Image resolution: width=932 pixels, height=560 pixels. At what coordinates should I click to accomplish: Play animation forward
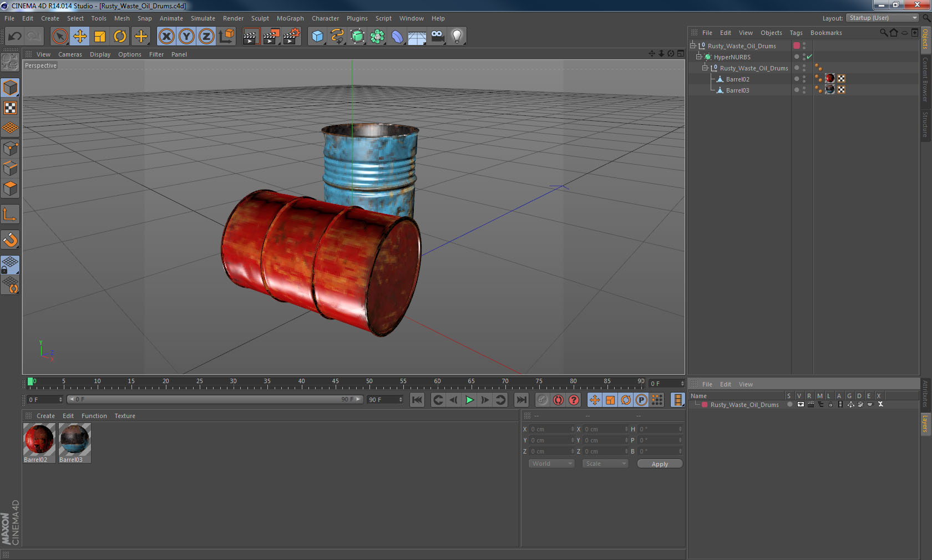(469, 400)
